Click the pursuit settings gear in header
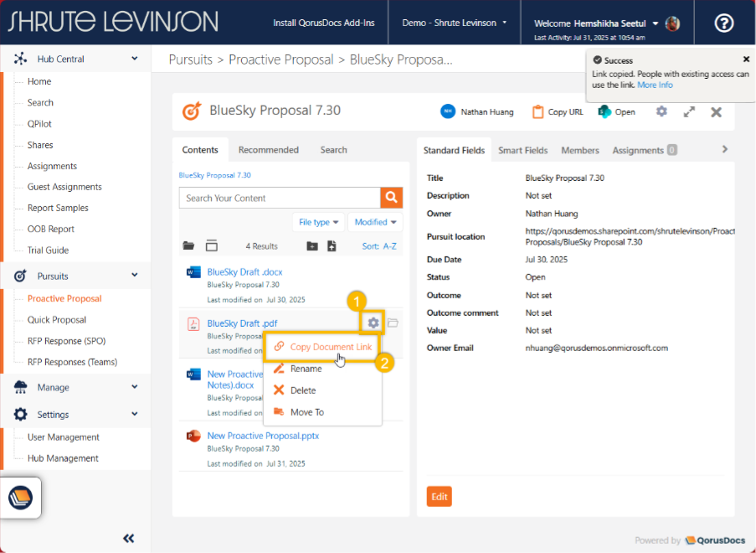Viewport: 756px width, 553px height. [661, 111]
